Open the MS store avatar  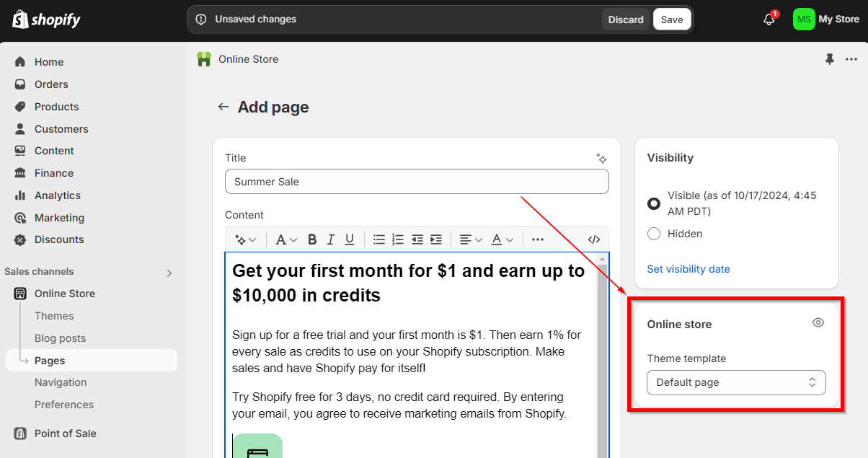click(x=804, y=19)
